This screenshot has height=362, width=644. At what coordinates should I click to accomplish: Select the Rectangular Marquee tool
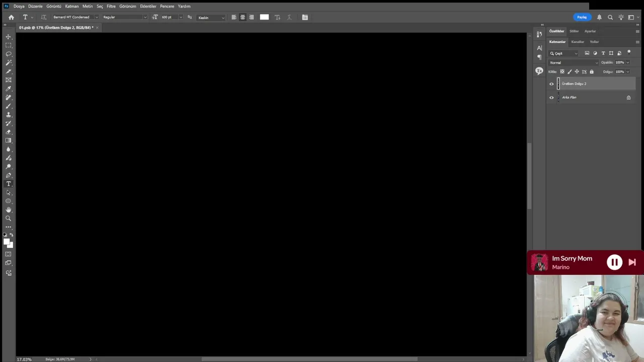(x=9, y=45)
